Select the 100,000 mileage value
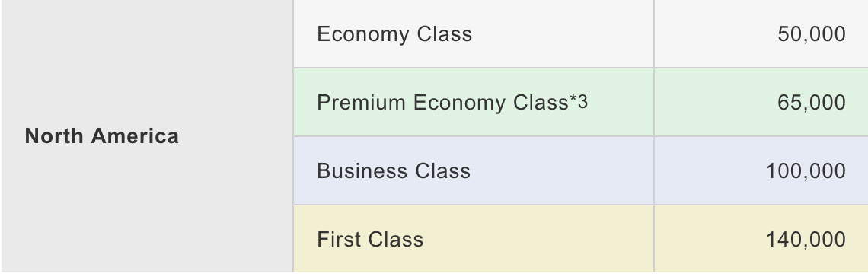 click(806, 171)
